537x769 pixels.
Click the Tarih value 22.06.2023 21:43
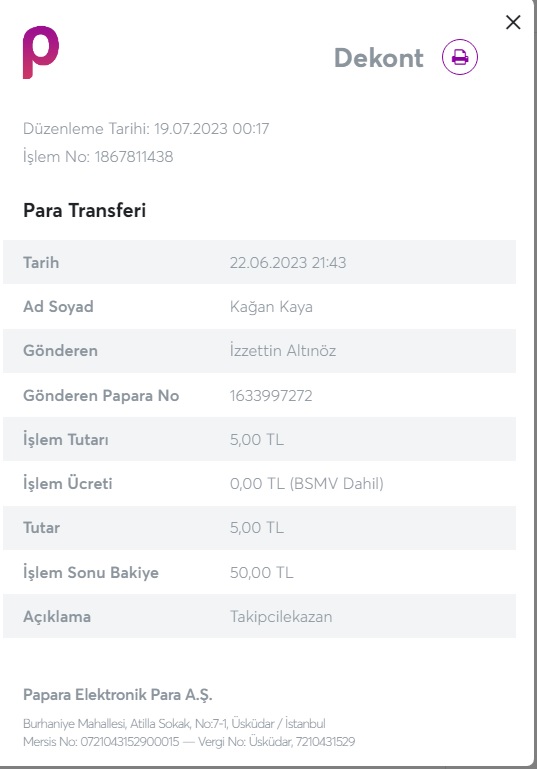pyautogui.click(x=288, y=262)
